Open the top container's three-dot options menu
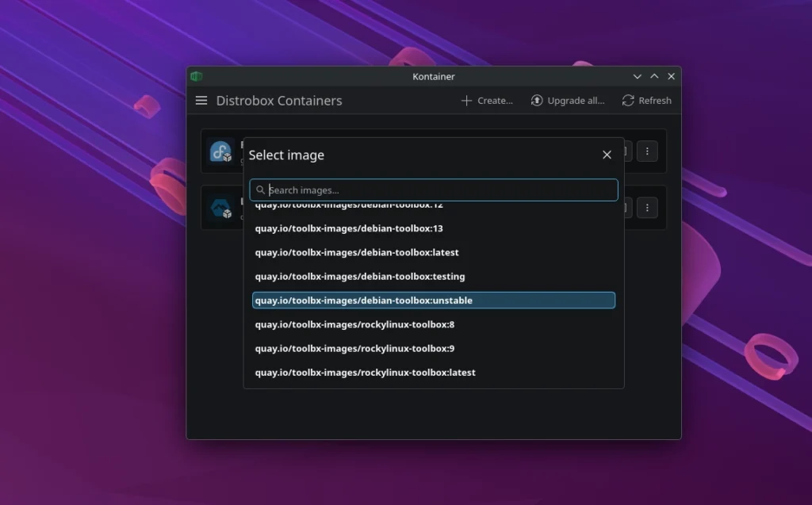The height and width of the screenshot is (505, 812). pos(647,151)
